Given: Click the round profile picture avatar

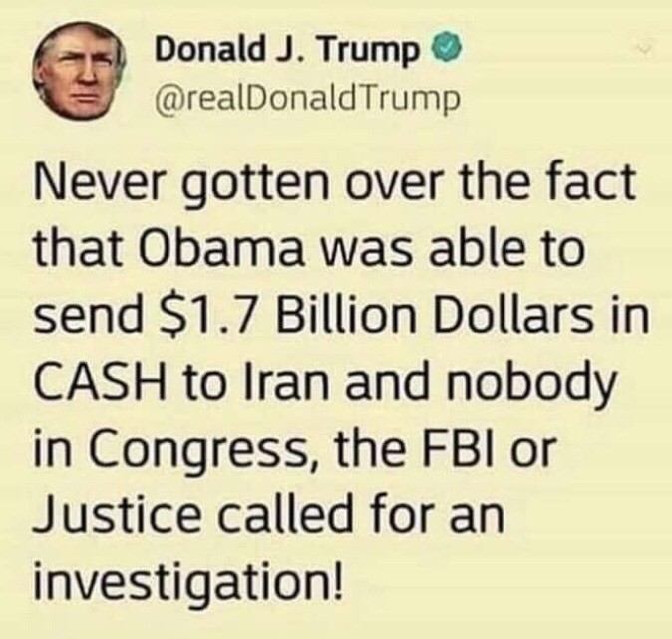Looking at the screenshot, I should point(80,76).
